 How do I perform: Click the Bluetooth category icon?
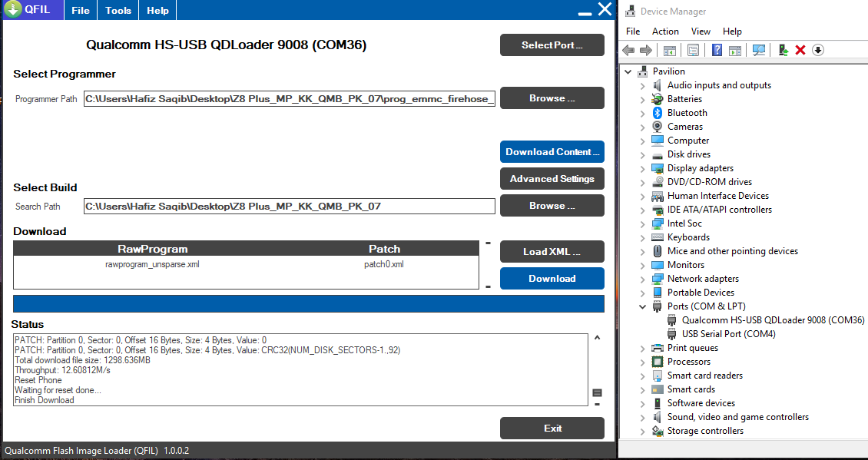click(657, 113)
